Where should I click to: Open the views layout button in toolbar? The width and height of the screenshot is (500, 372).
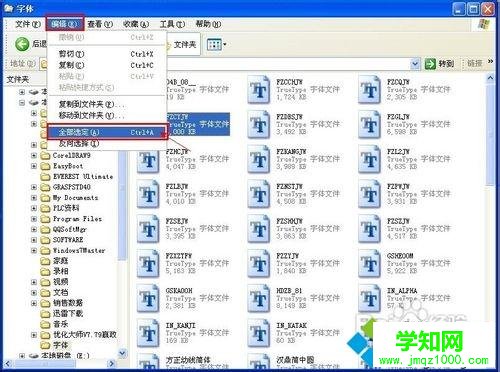[217, 44]
